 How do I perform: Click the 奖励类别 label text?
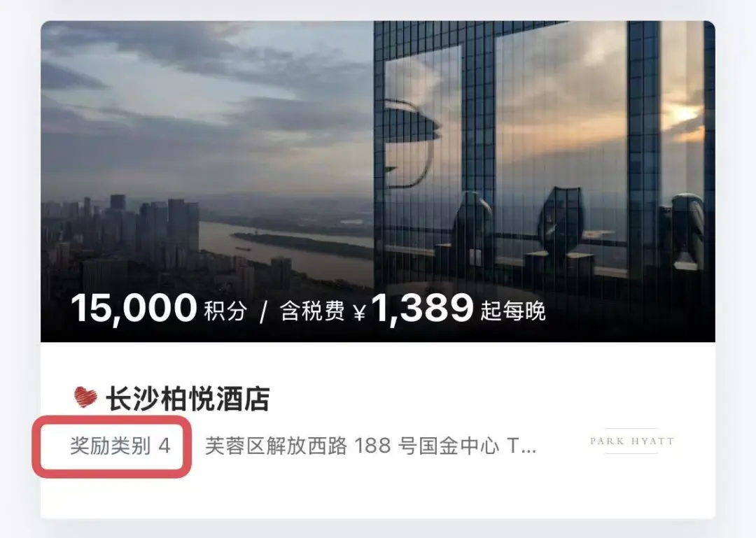click(x=111, y=446)
